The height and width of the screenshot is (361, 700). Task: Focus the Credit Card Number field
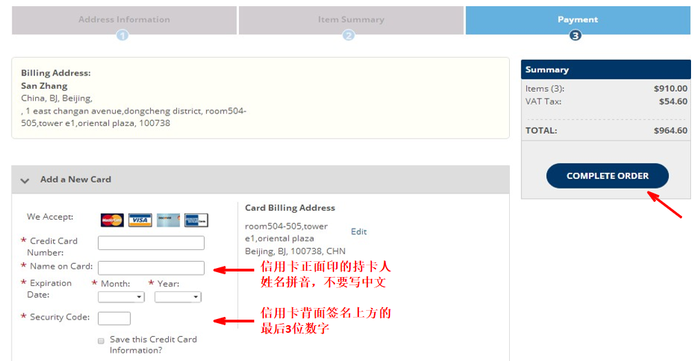(151, 243)
